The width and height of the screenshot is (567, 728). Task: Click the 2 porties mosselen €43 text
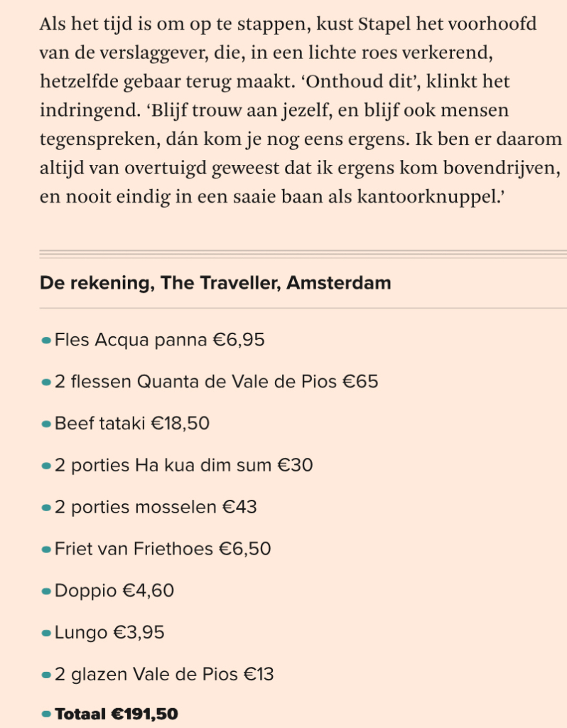click(156, 508)
